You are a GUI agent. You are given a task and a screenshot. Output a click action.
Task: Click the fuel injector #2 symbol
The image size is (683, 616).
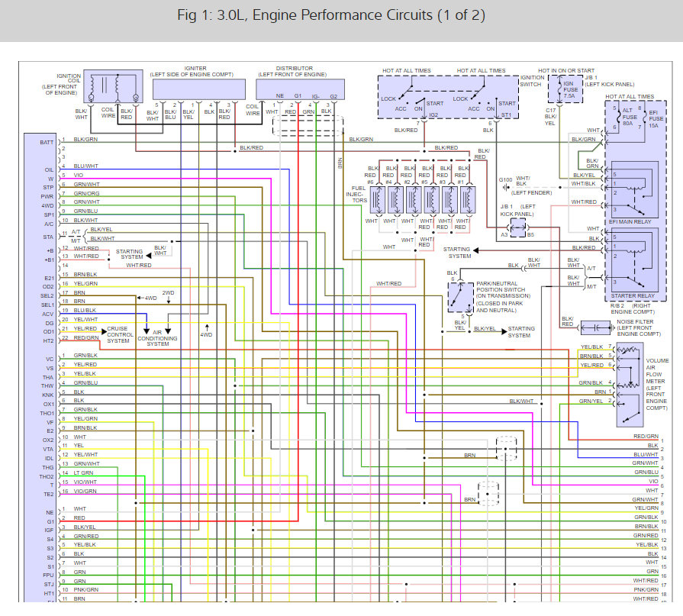pos(414,200)
